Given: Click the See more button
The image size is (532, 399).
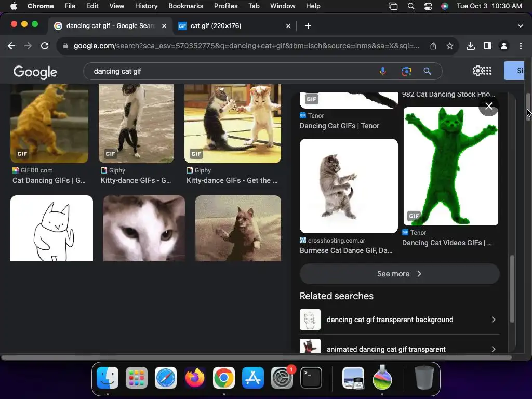Looking at the screenshot, I should click(400, 274).
